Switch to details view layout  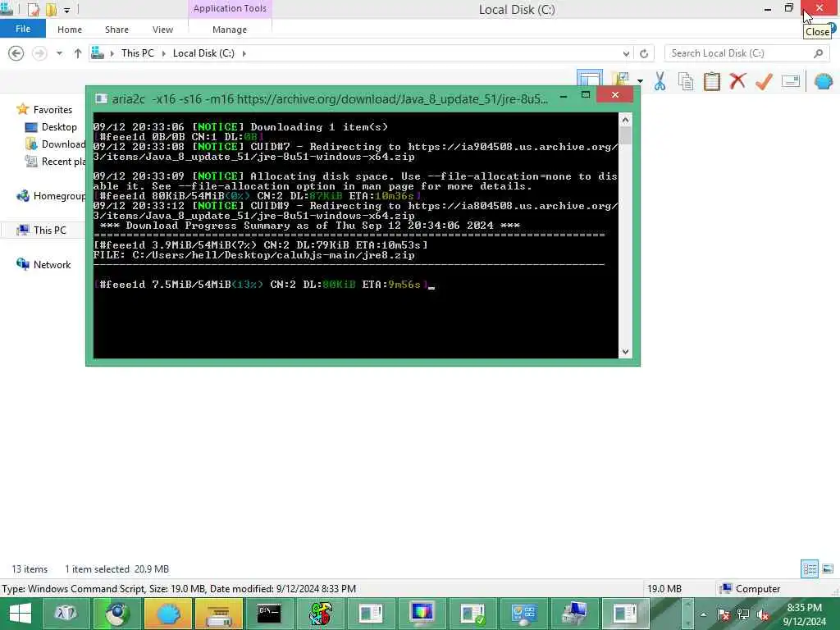tap(809, 569)
